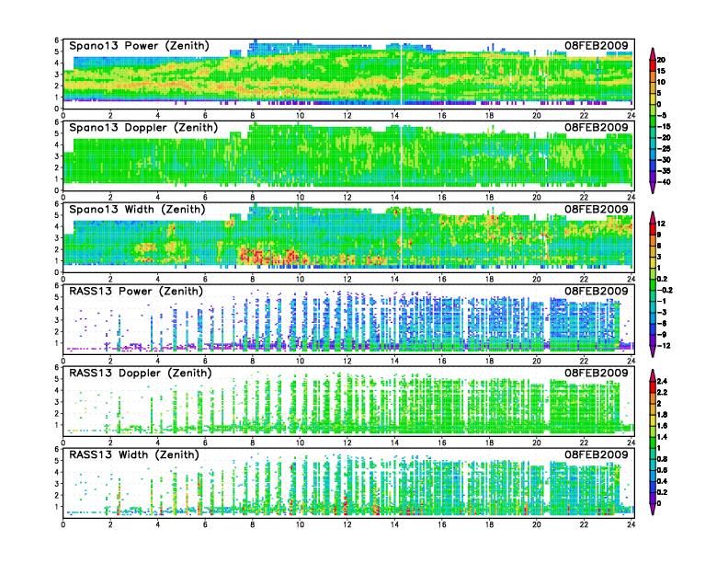Click the 'RASS13 Width (Zenith)' panel title
728x563 pixels.
[133, 454]
